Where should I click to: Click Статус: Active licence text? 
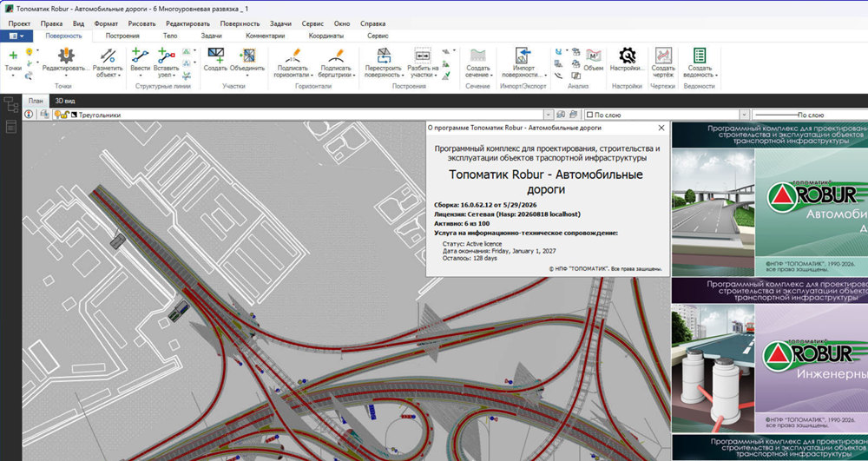click(472, 243)
